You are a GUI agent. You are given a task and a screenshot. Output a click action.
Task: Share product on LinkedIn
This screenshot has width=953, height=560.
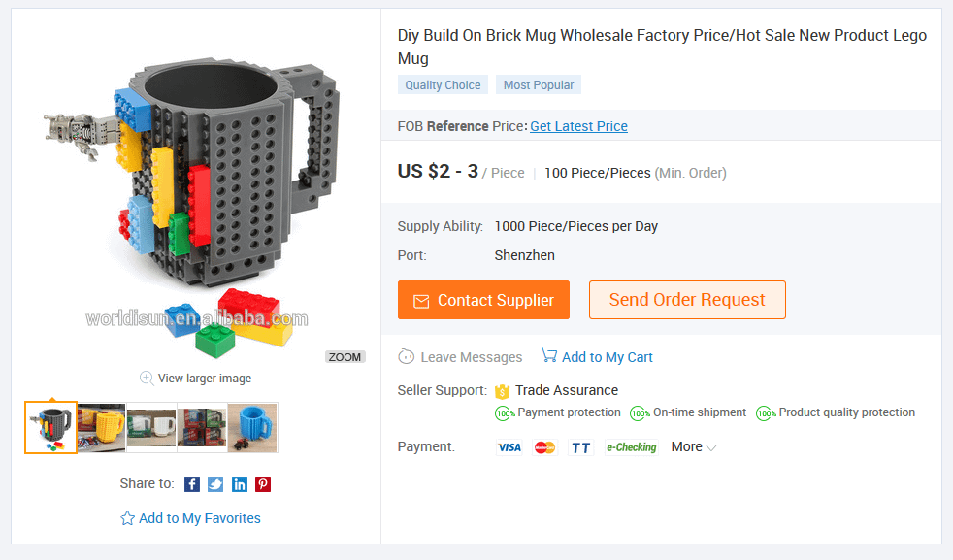239,484
